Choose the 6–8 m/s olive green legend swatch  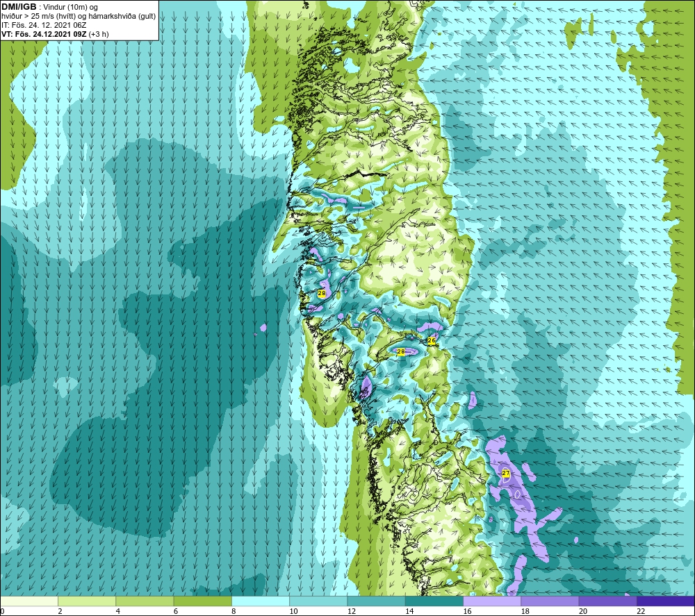[202, 601]
